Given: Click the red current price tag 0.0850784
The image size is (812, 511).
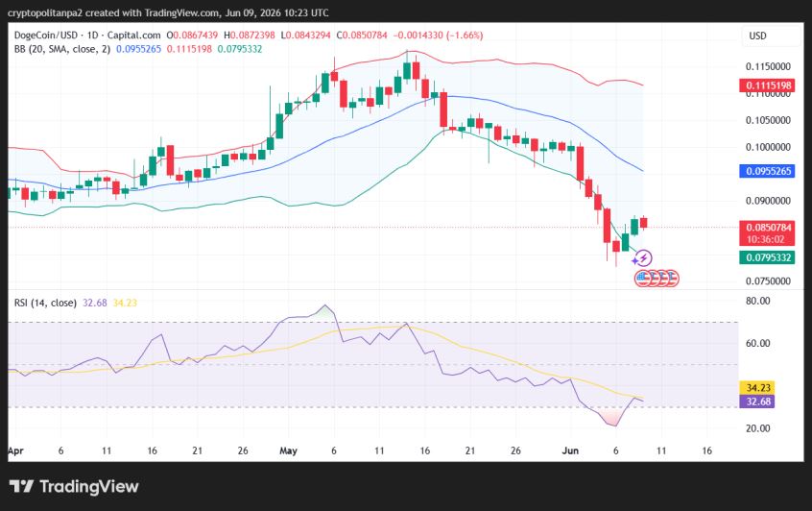Looking at the screenshot, I should [x=768, y=228].
